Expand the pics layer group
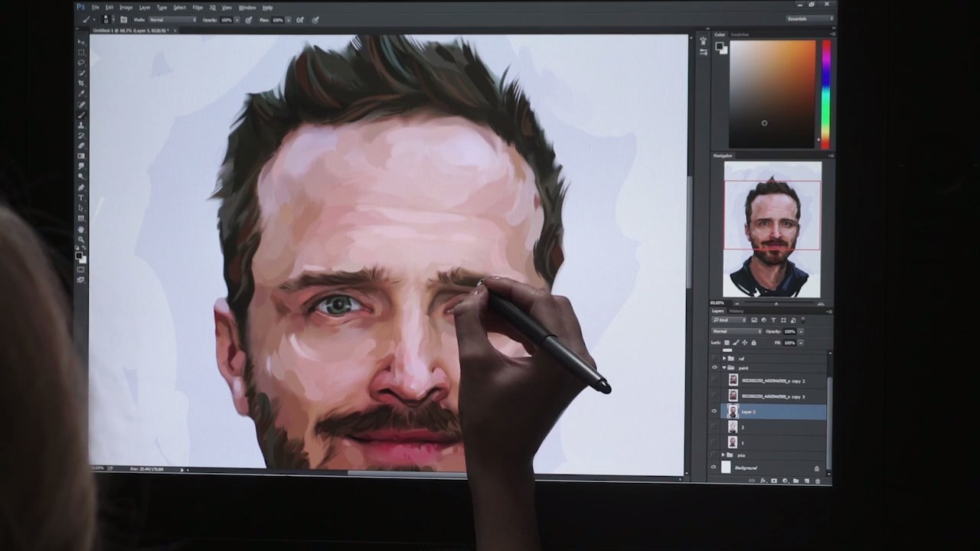The width and height of the screenshot is (980, 551). (x=724, y=455)
